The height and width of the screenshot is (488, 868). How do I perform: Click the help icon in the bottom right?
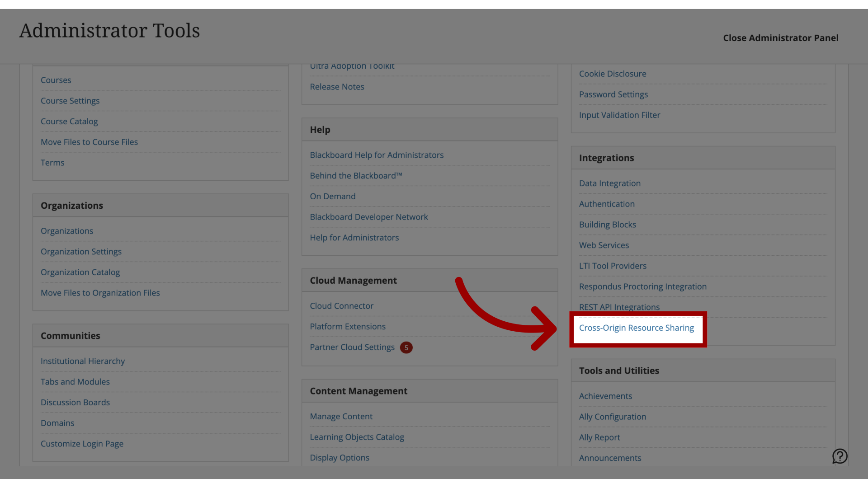coord(840,457)
